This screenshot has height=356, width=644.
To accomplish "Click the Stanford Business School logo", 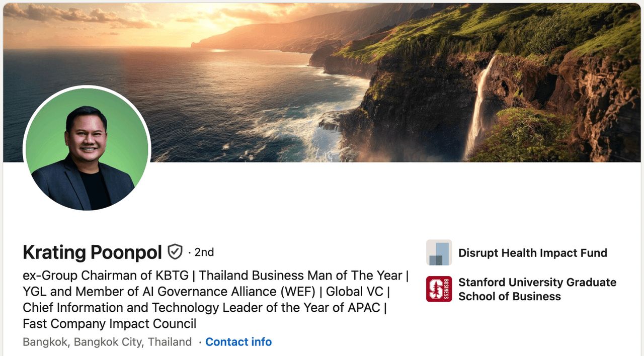I will click(x=439, y=289).
